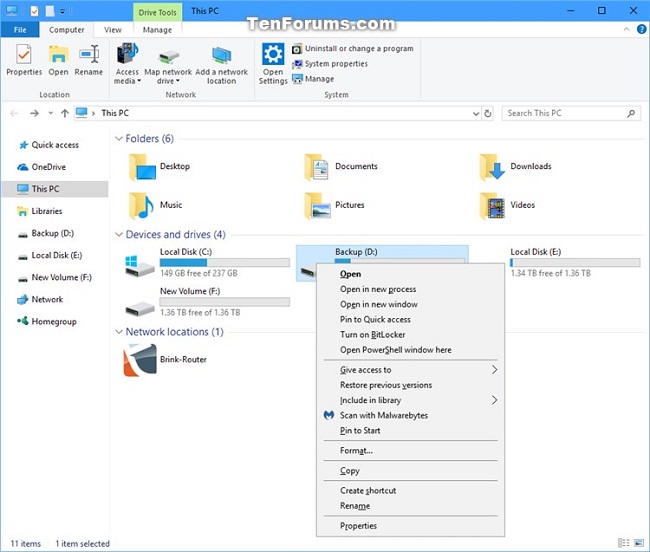The image size is (650, 552).
Task: Open the File tab
Action: coord(20,30)
